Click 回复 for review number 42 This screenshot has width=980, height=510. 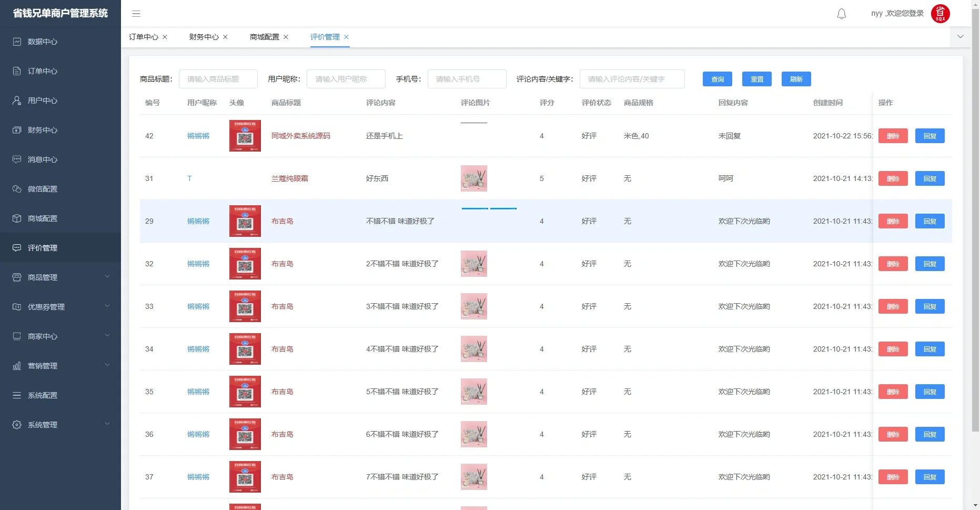tap(930, 136)
